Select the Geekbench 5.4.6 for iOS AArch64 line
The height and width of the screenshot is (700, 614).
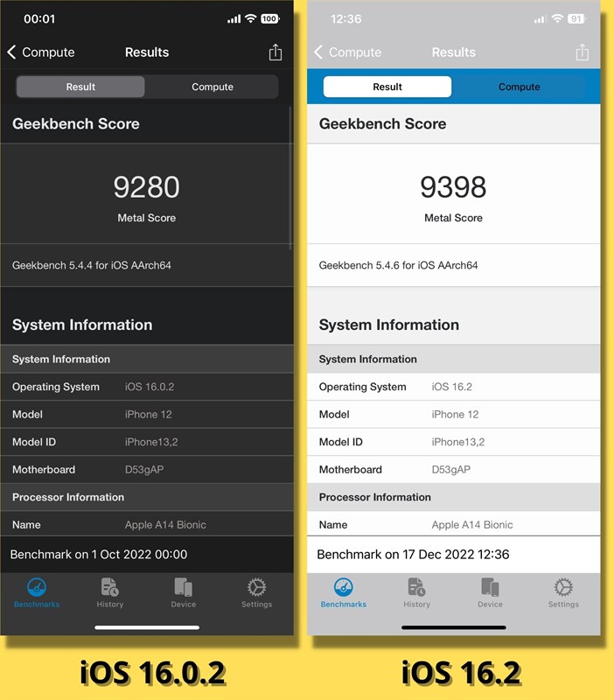398,265
